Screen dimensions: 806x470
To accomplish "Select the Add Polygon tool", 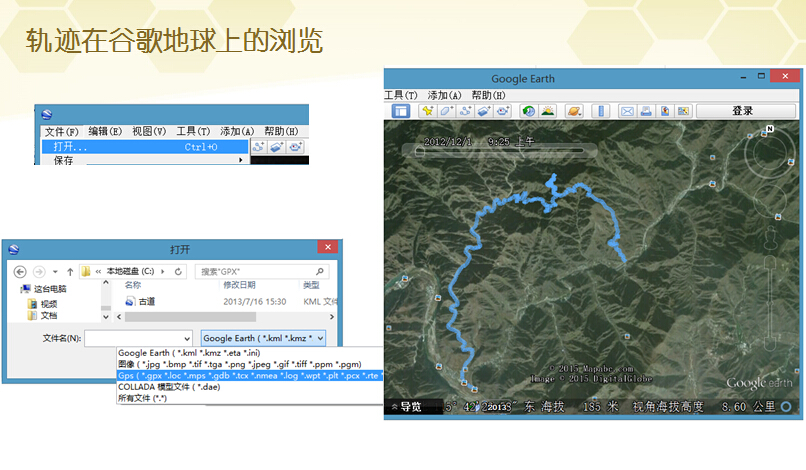I will click(446, 111).
